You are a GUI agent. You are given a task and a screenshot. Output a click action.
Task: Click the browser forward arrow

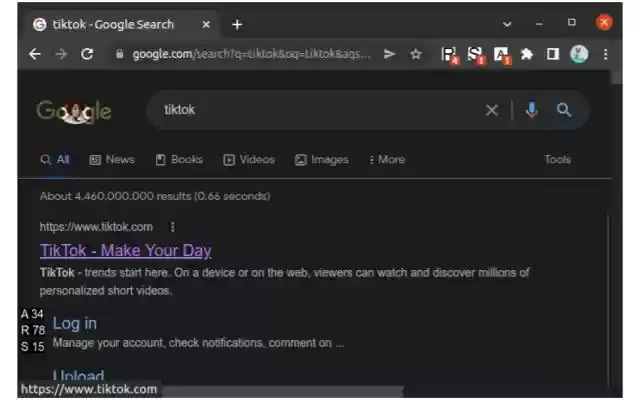click(61, 54)
